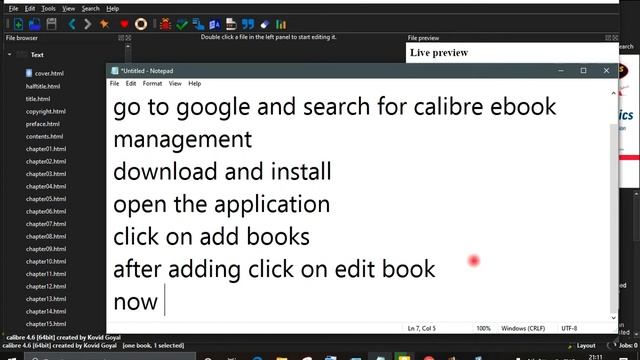Open calibre Help menu
The image size is (640, 360).
coord(112,9)
